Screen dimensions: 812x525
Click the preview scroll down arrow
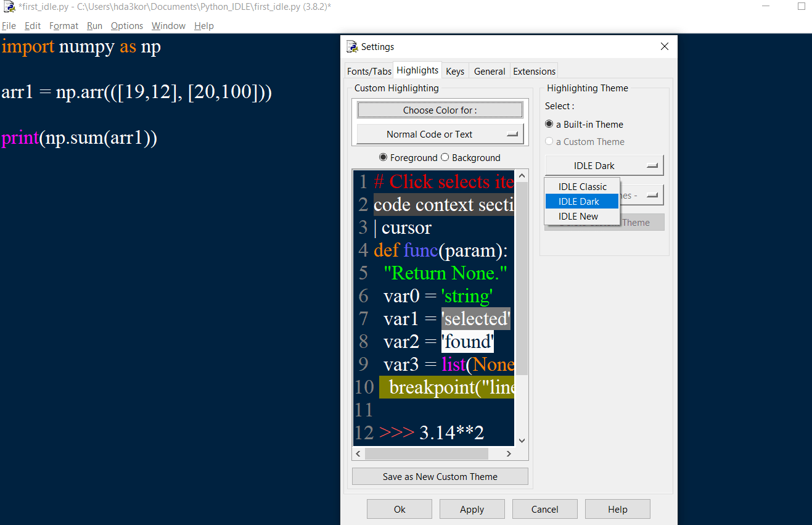pyautogui.click(x=522, y=440)
